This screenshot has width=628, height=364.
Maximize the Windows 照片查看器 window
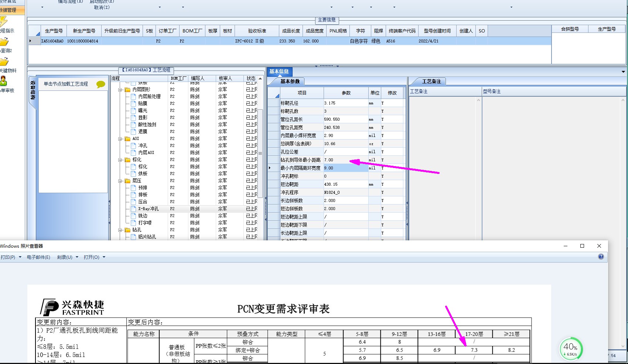point(582,246)
